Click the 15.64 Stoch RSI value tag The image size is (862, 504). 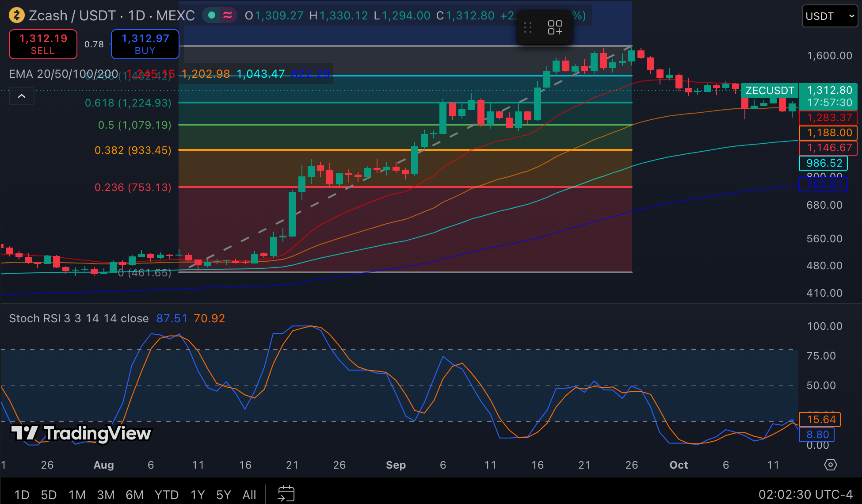(x=820, y=420)
